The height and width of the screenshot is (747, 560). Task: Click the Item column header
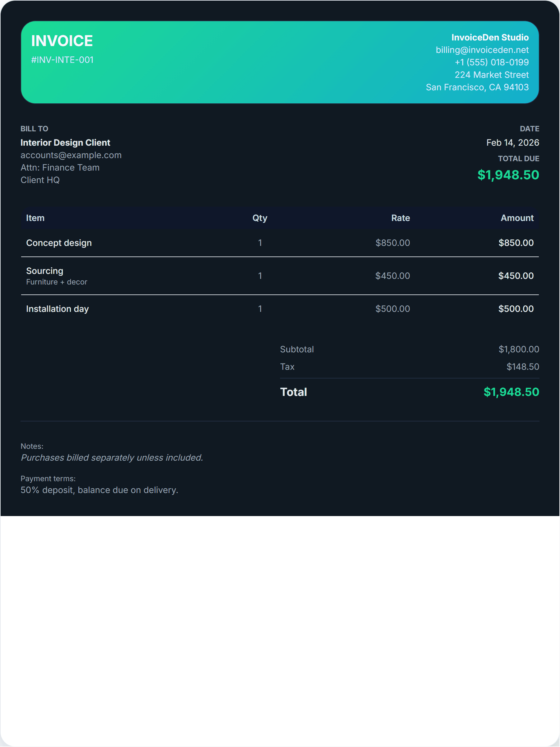click(x=35, y=218)
